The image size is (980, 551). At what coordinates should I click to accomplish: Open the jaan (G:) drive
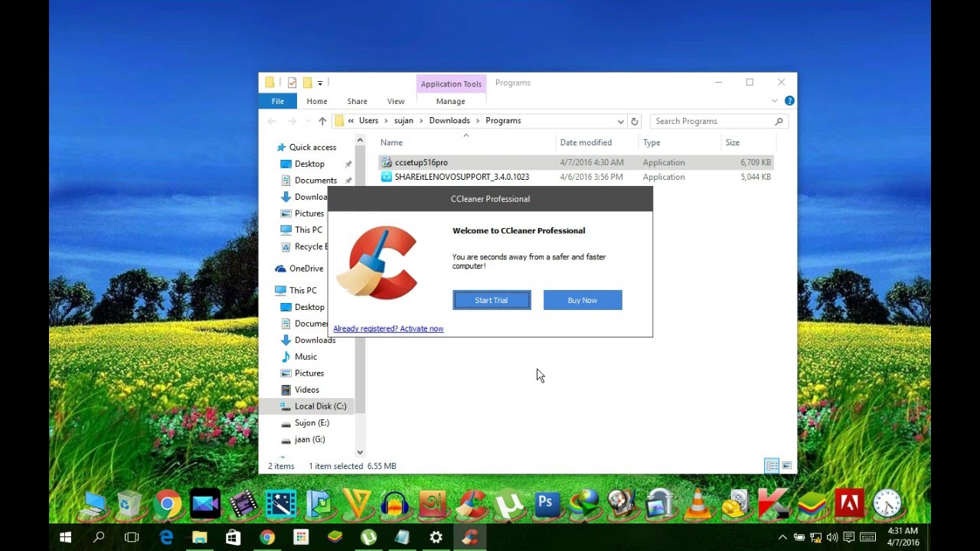tap(302, 439)
